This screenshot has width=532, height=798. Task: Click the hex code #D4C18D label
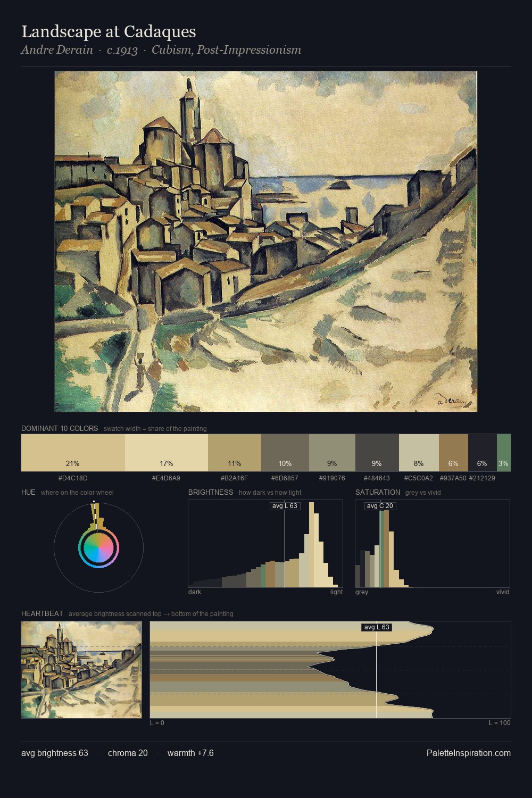(x=73, y=478)
